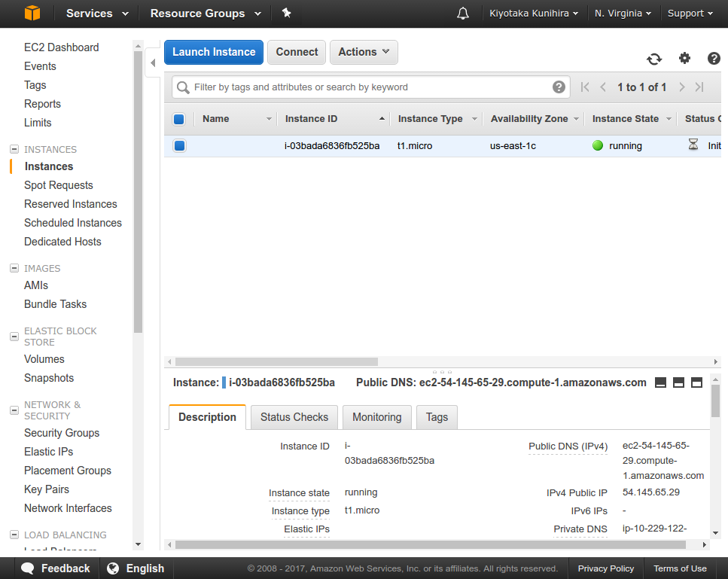Open the AWS home cube logo
The image size is (728, 579).
coord(32,13)
